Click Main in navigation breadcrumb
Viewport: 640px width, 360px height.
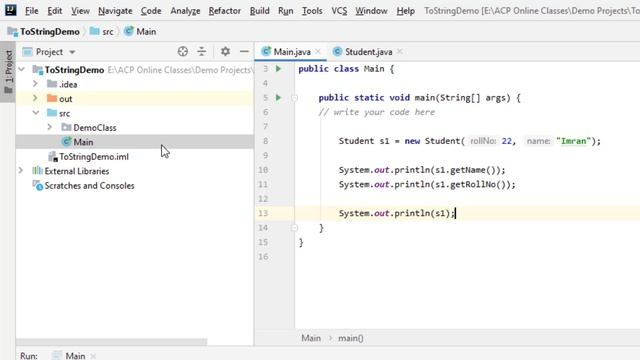pos(146,31)
